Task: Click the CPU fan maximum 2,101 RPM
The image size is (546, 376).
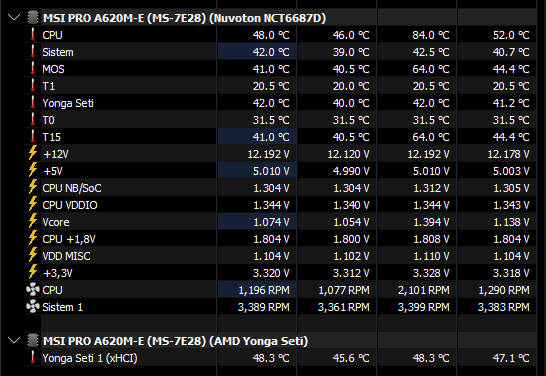Action: pyautogui.click(x=424, y=290)
